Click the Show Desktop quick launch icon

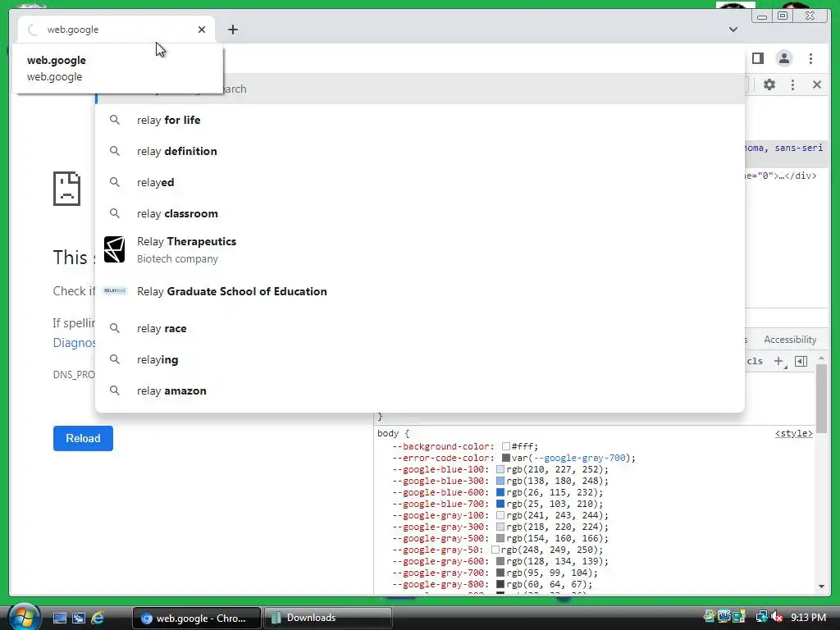coord(59,619)
